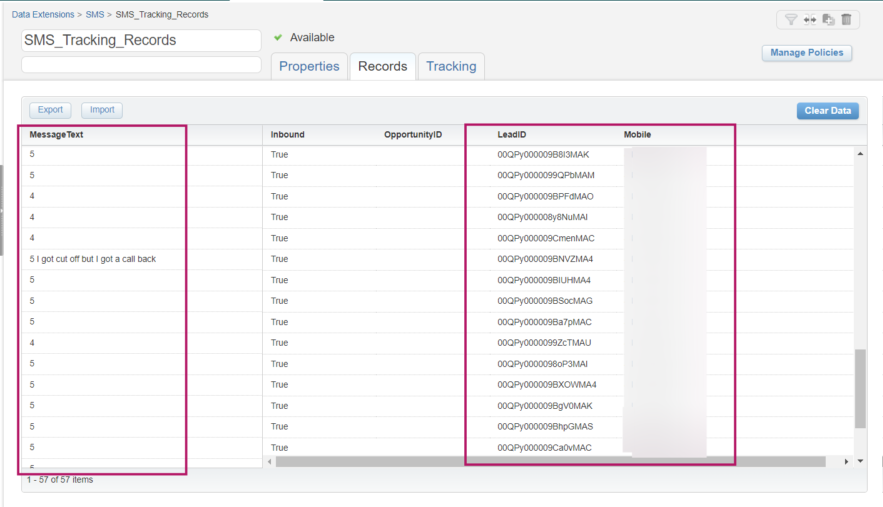Go to SMS breadcrumb link
The image size is (883, 507).
tap(95, 15)
